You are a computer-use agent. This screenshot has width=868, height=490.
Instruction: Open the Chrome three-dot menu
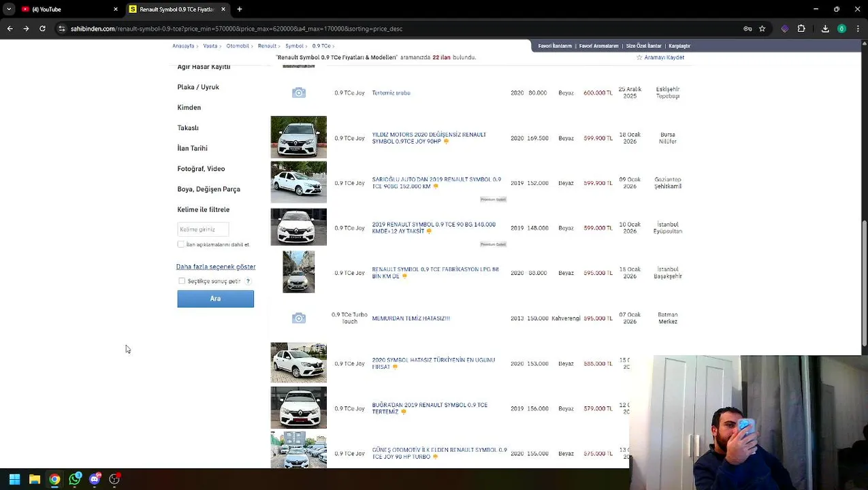[858, 29]
